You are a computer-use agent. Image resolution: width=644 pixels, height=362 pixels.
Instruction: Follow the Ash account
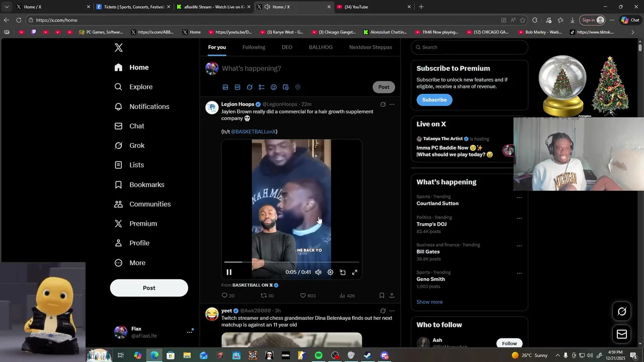point(509,343)
